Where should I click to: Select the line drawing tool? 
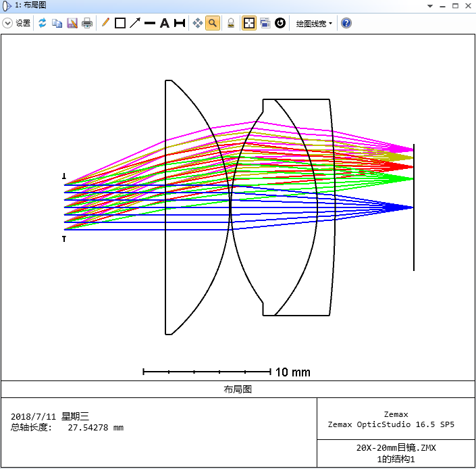[150, 23]
